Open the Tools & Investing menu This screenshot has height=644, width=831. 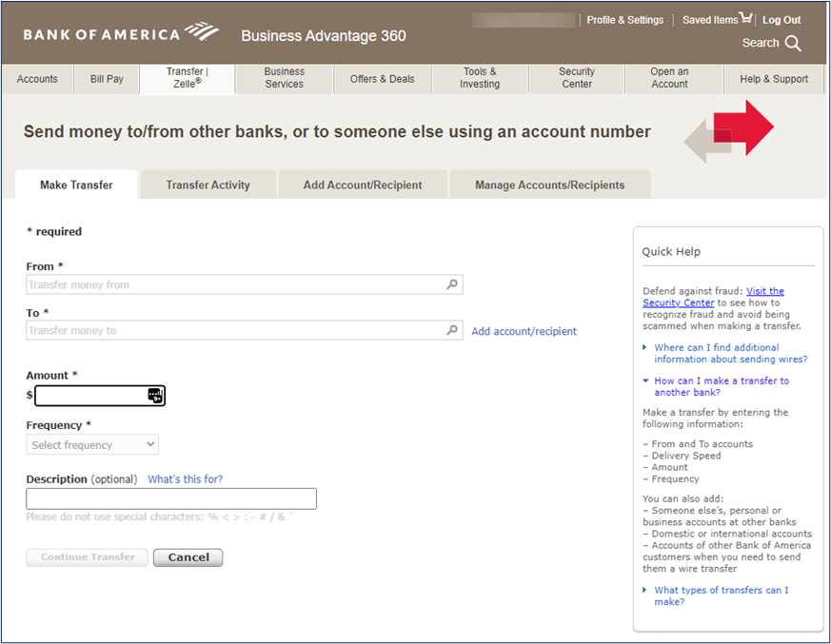pos(480,78)
